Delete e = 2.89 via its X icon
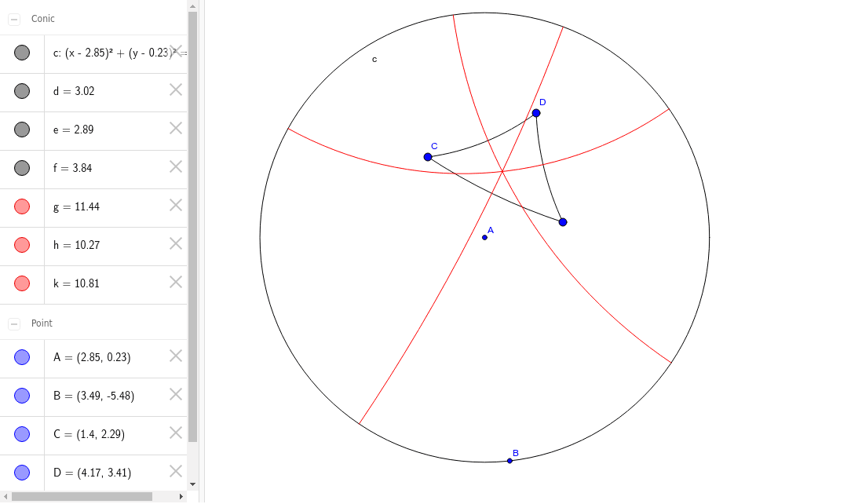Screen dimensions: 851x504 [175, 128]
